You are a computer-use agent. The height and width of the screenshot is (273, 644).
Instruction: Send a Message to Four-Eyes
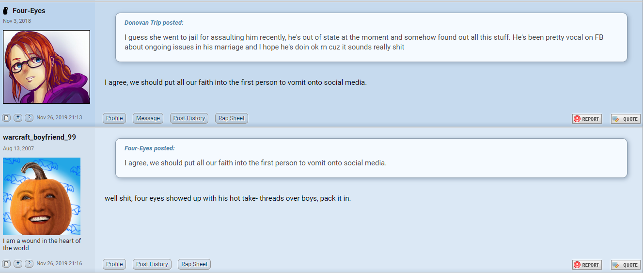(148, 118)
